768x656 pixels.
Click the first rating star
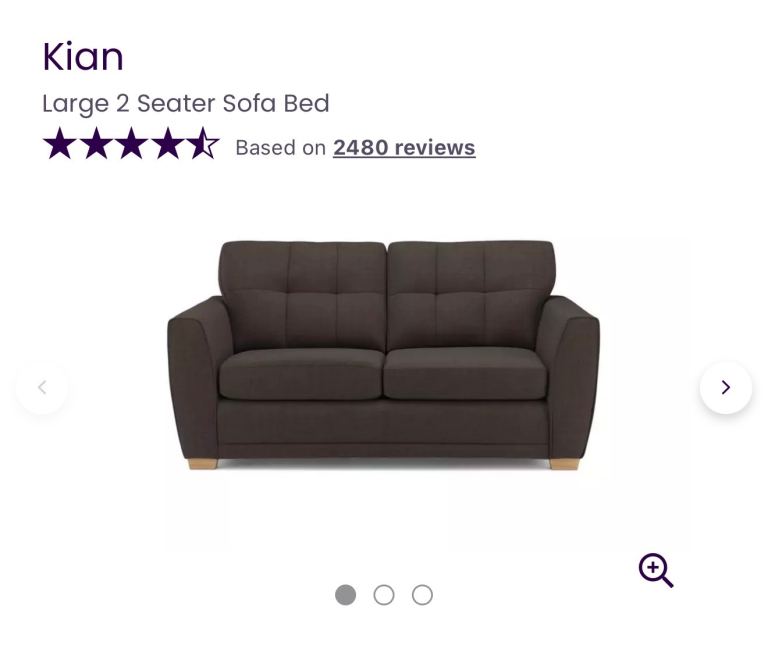[x=60, y=144]
